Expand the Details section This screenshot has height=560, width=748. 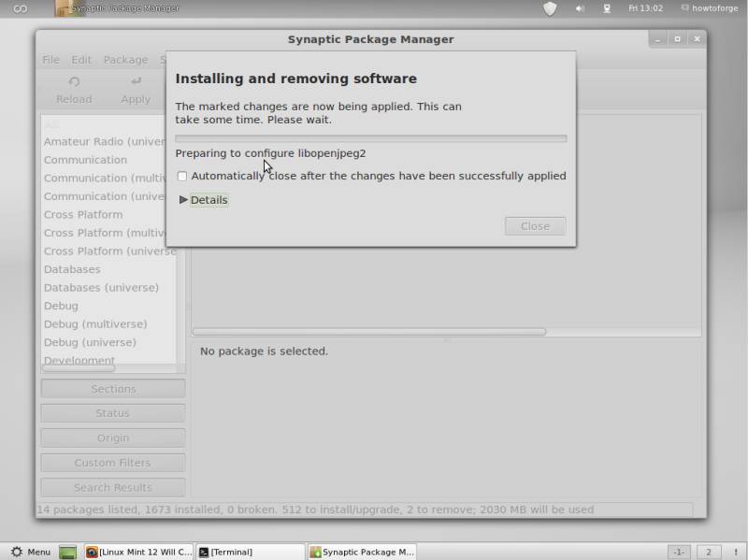click(x=204, y=200)
